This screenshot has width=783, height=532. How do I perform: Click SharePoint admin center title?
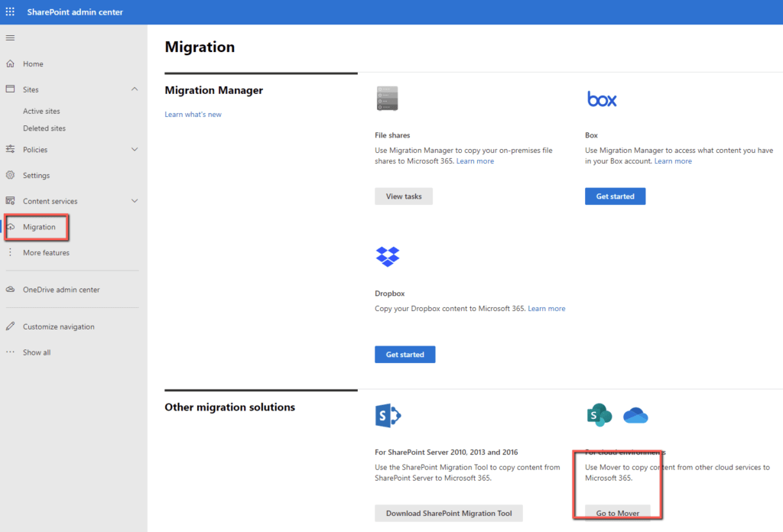[75, 12]
